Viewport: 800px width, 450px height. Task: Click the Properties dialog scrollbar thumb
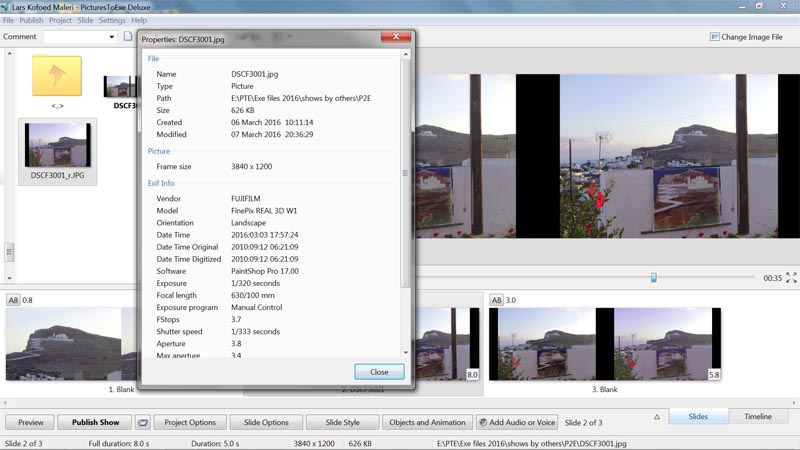click(x=405, y=173)
